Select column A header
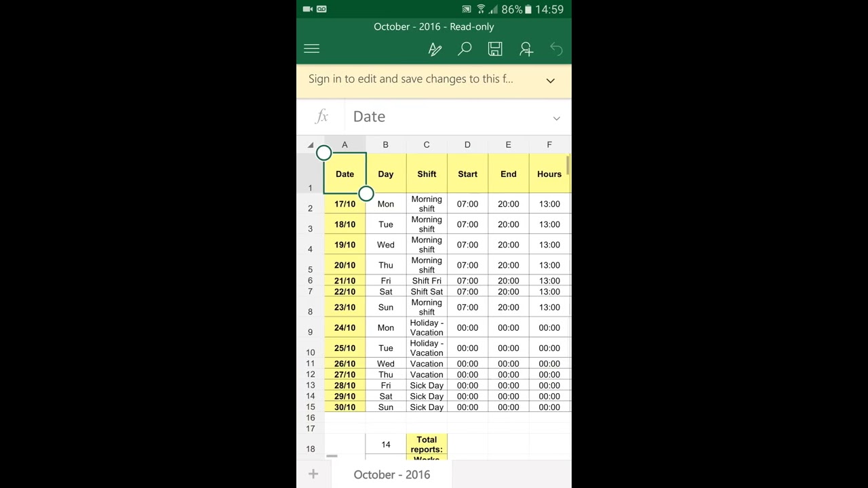 (x=344, y=144)
